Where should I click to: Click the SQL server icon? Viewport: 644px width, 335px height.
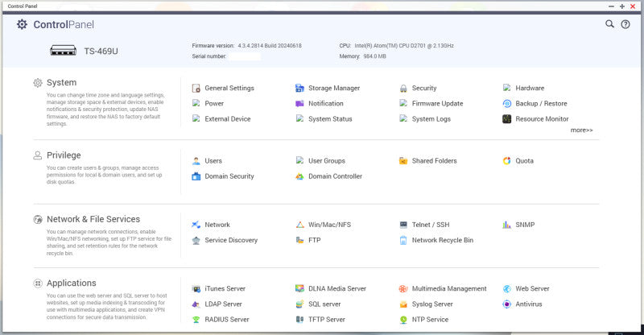(299, 304)
